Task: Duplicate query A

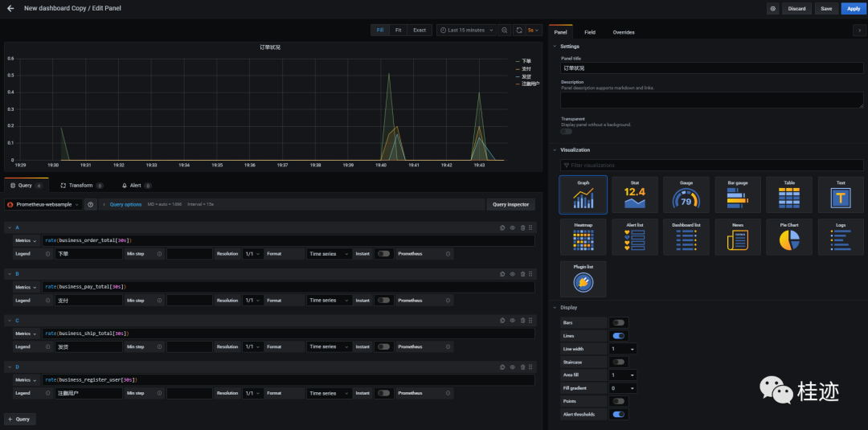Action: pos(502,227)
